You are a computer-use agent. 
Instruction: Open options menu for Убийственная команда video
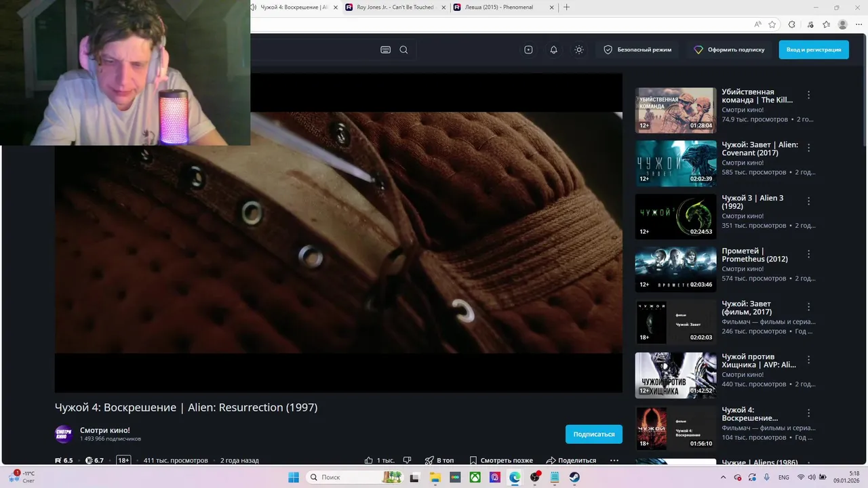tap(808, 95)
